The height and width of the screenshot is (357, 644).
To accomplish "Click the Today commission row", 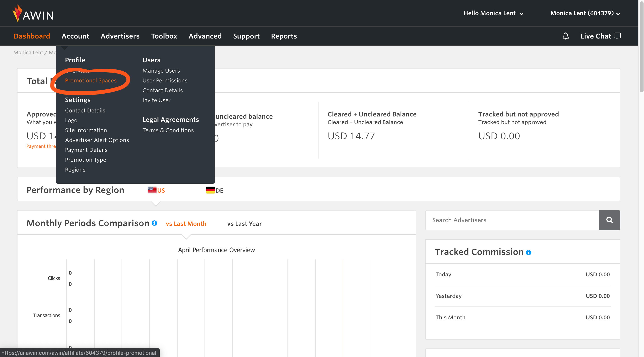I will [522, 274].
